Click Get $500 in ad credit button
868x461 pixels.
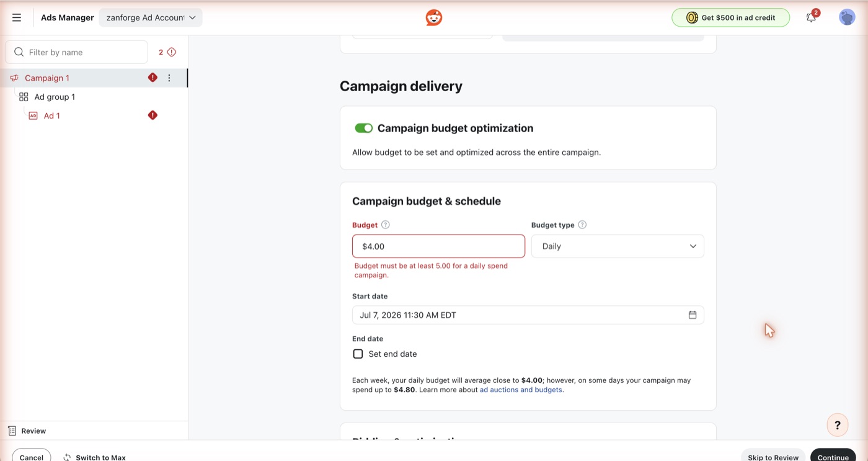(731, 17)
